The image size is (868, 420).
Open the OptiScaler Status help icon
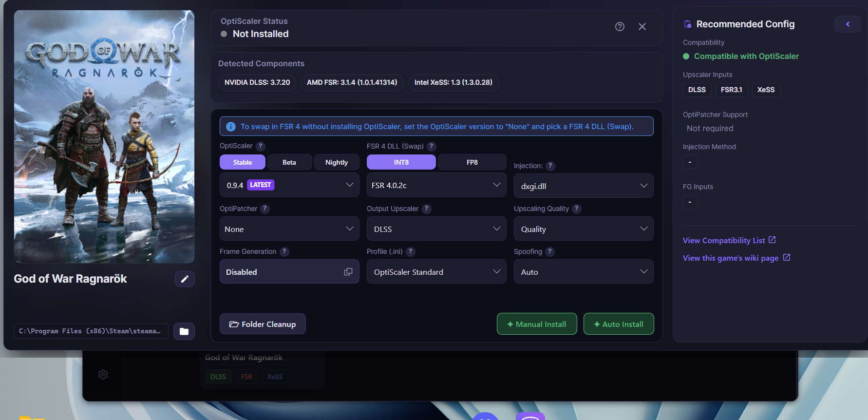pos(620,27)
